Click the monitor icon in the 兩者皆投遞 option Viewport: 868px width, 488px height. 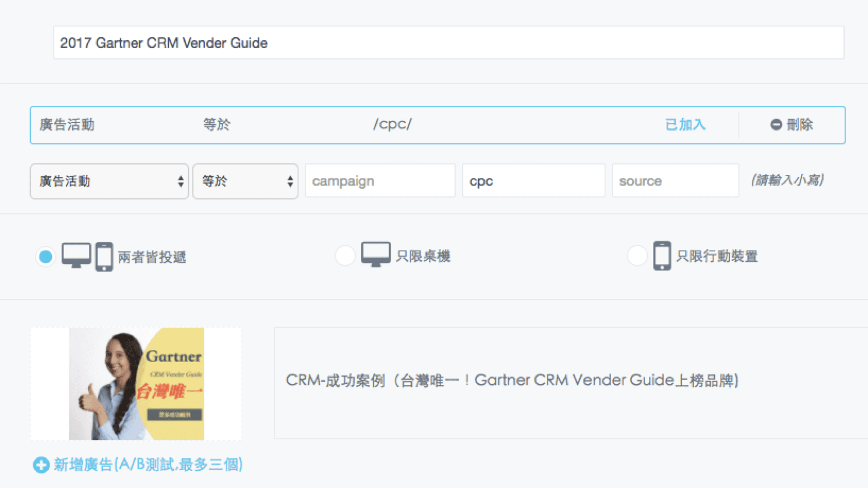pyautogui.click(x=76, y=255)
